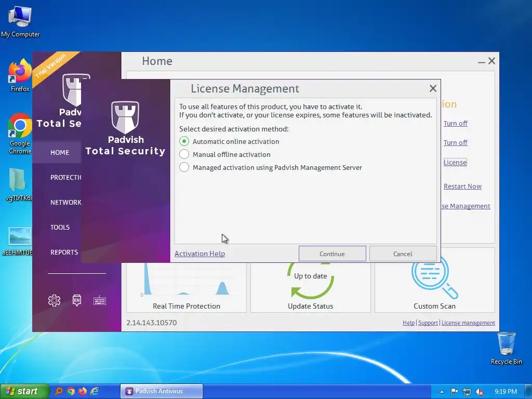Screen dimensions: 532x399
Task: Open Firefox desktop shortcut
Action: tap(20, 75)
